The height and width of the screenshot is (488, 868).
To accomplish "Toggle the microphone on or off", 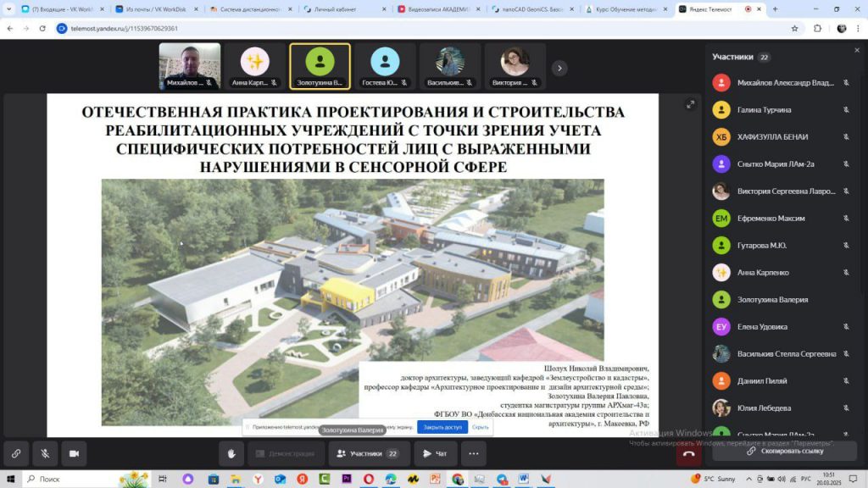I will (45, 453).
